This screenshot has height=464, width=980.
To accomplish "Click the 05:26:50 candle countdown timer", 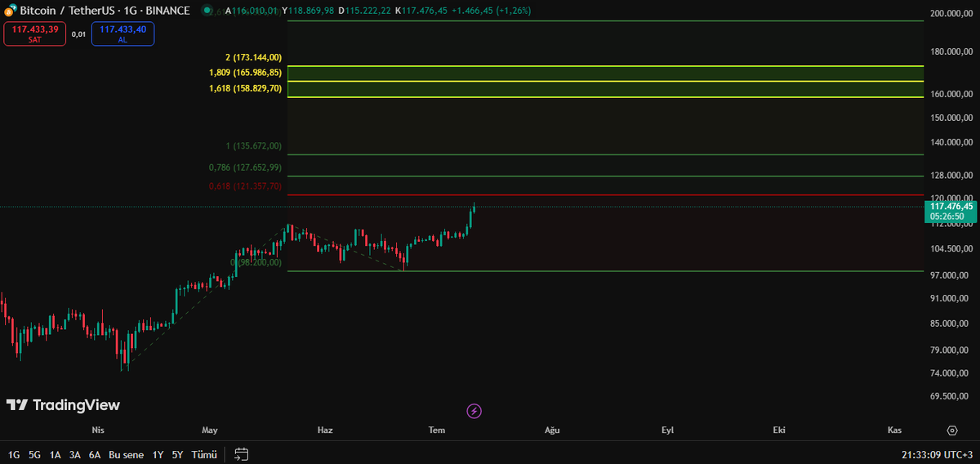I will 947,216.
